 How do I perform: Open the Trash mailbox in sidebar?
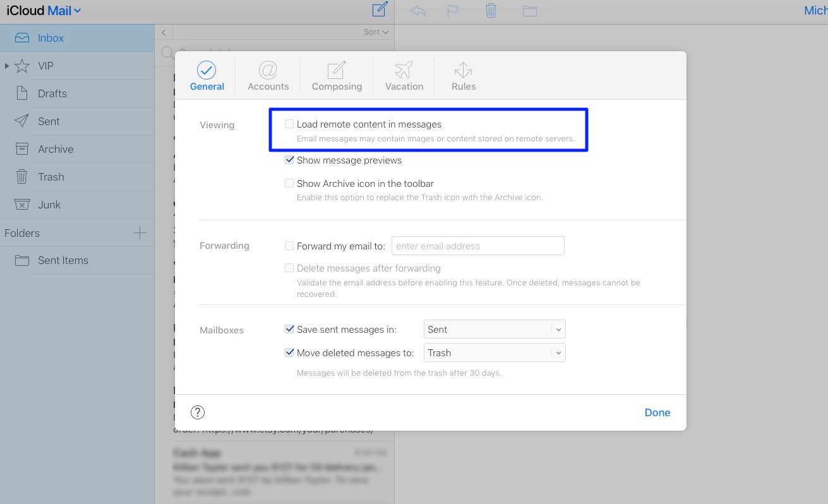click(77, 177)
